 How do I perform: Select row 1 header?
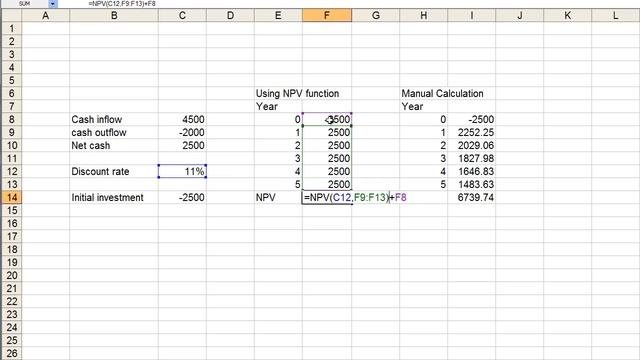(x=11, y=29)
